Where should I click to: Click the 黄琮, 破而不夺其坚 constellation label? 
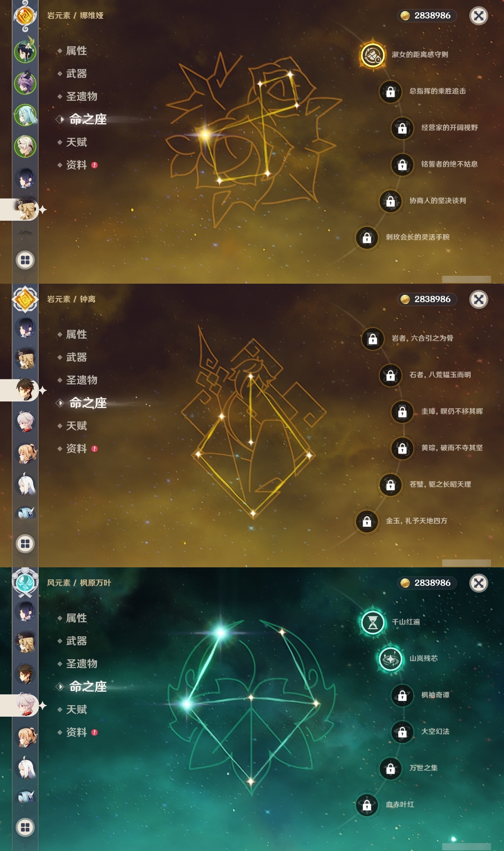452,448
